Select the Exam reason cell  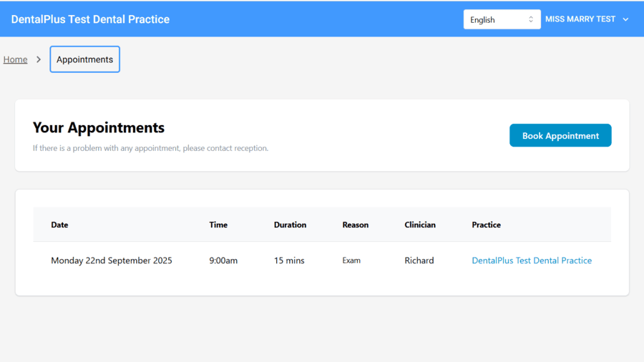[x=351, y=260]
